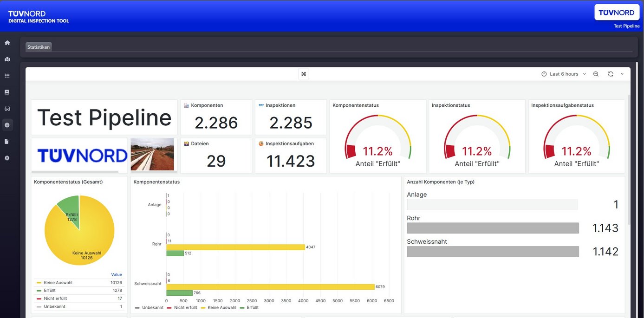The width and height of the screenshot is (644, 318).
Task: Click the fullscreen expand icon above the dashboard
Action: (304, 74)
